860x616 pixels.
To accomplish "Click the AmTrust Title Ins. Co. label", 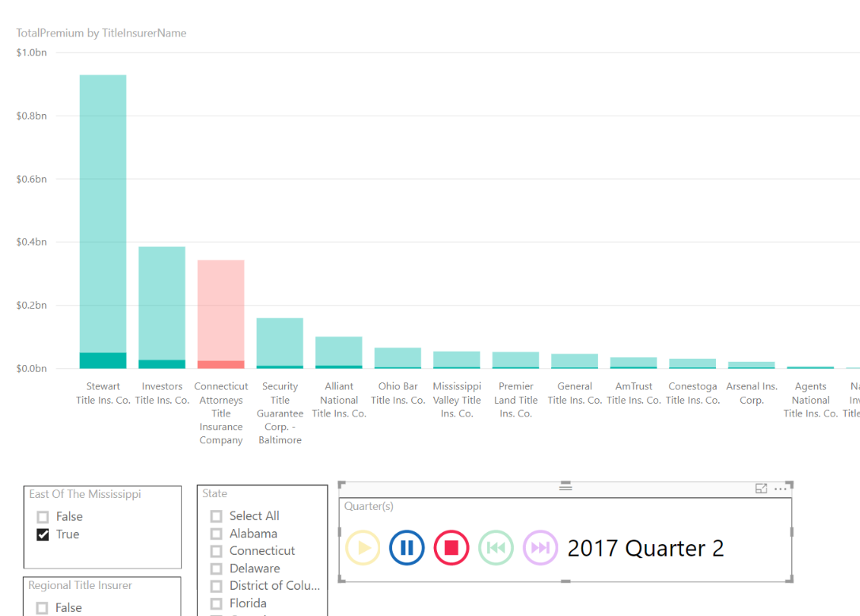I will pyautogui.click(x=634, y=394).
